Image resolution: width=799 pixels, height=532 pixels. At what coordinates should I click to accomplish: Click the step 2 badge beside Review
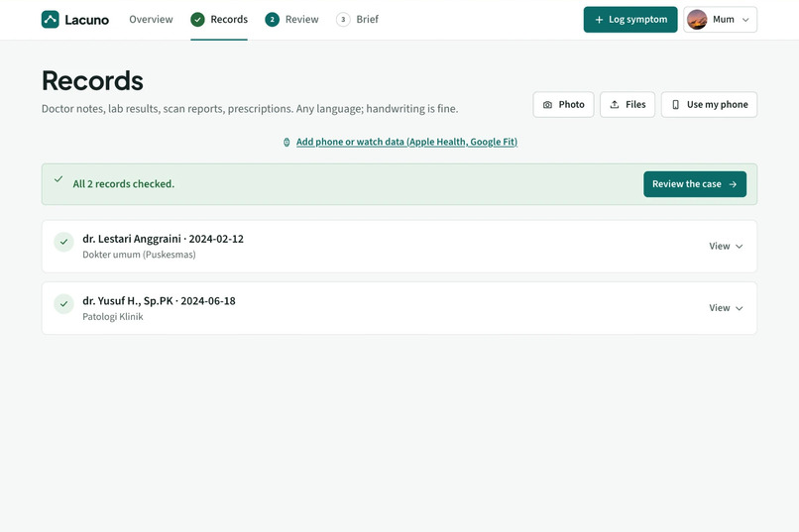point(272,20)
